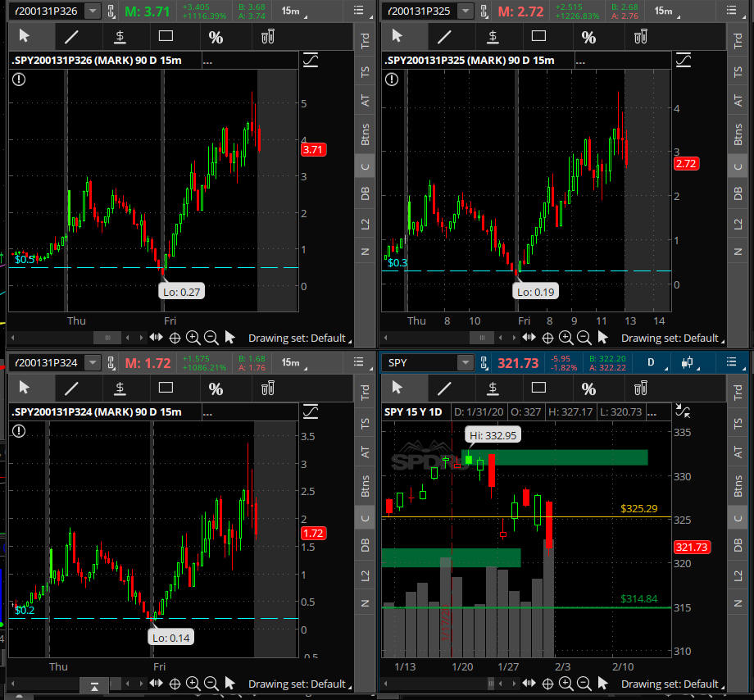Open Trd tab on P326 sidebar
This screenshot has width=754, height=700.
365,41
